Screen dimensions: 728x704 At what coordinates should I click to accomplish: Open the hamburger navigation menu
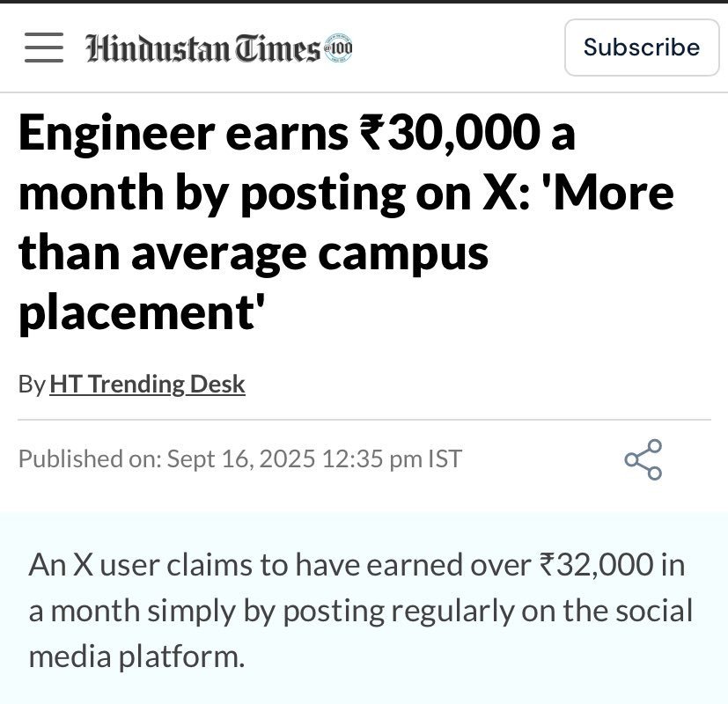tap(44, 48)
